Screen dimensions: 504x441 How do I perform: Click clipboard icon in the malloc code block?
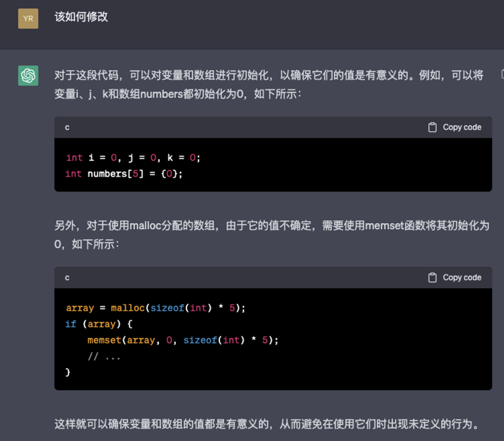pyautogui.click(x=432, y=278)
